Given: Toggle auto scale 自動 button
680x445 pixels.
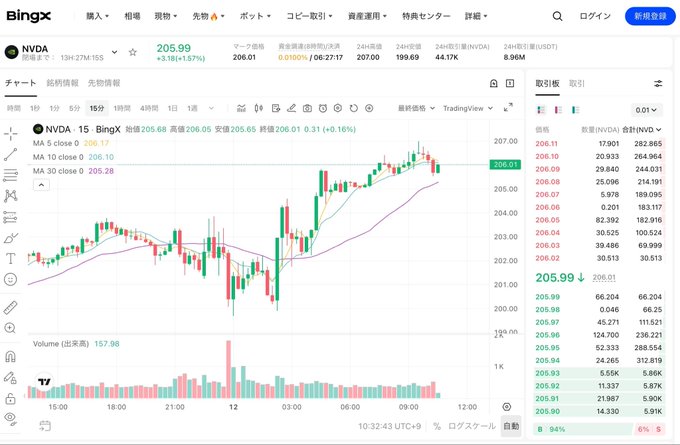Looking at the screenshot, I should (511, 426).
